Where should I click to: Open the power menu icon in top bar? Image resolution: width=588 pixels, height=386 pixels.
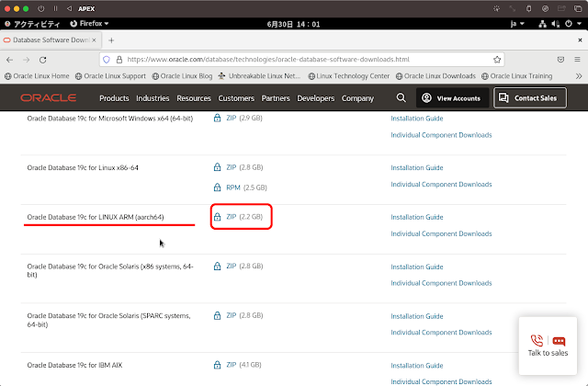569,24
